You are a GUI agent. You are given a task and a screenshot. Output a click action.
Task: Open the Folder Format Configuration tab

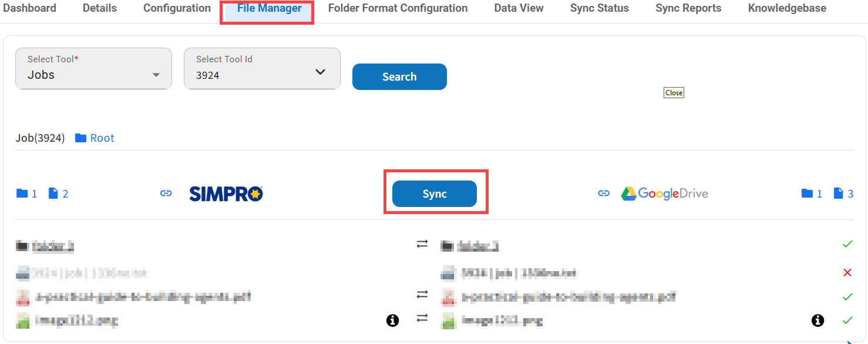pos(398,8)
